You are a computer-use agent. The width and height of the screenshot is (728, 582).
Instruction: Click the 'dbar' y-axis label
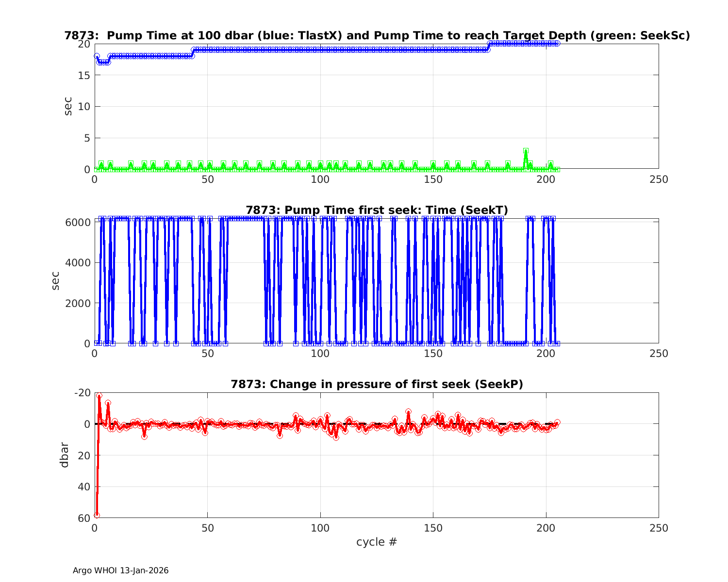pos(64,455)
